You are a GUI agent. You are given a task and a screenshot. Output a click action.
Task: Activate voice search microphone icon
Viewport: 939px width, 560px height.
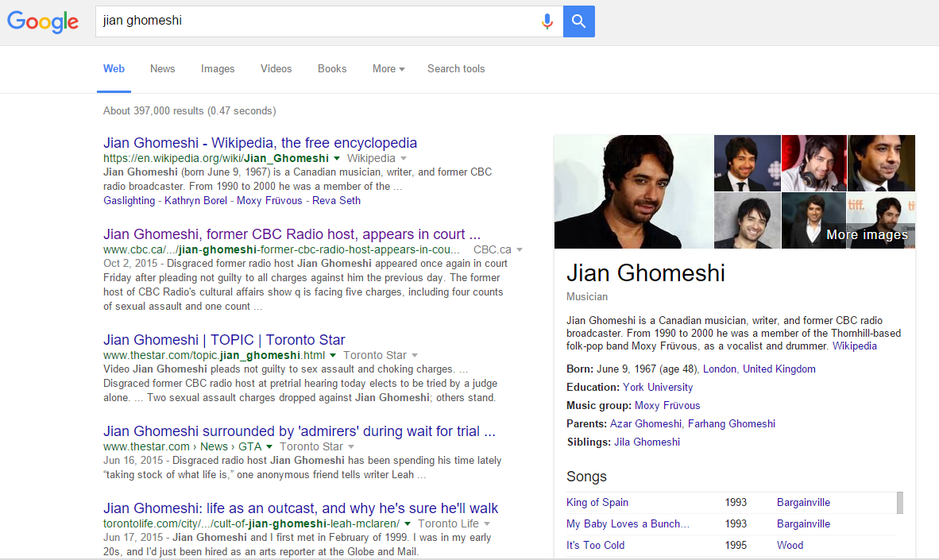click(547, 21)
